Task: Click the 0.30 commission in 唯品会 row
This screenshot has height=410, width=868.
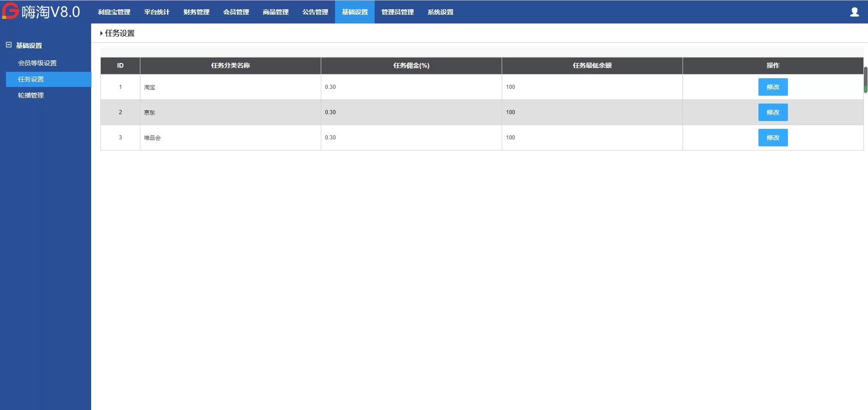Action: [330, 138]
